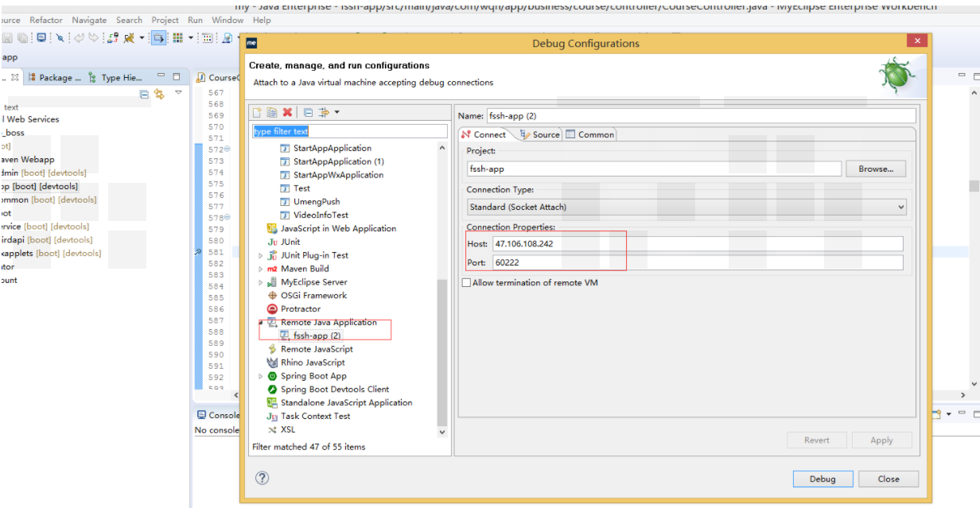Open the filter launch configurations dropdown arrow
This screenshot has width=980, height=508.
pyautogui.click(x=337, y=113)
